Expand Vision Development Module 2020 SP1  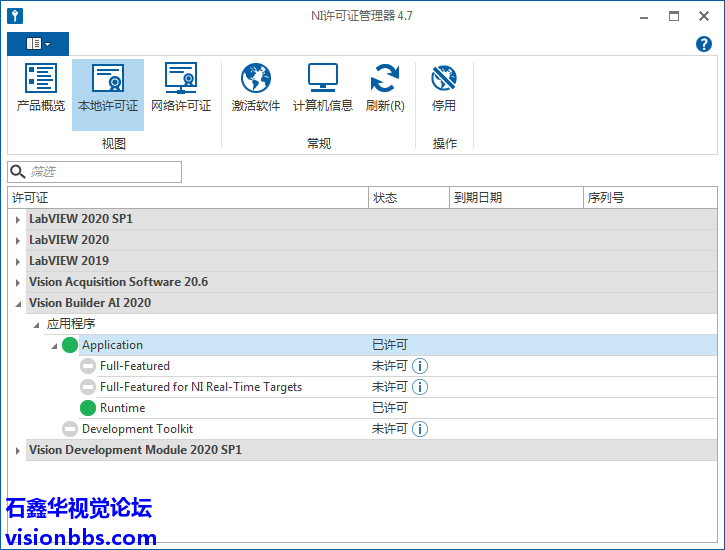pos(18,451)
